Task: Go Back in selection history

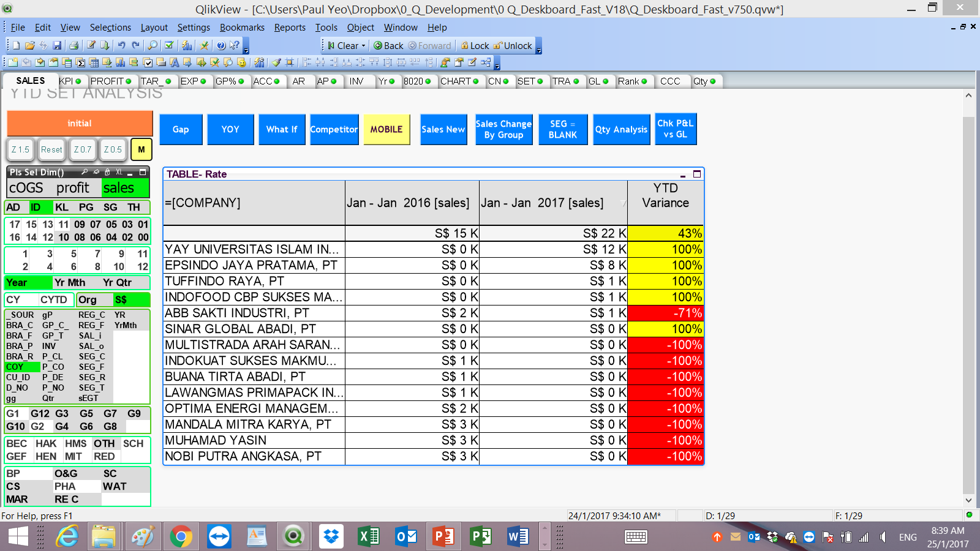Action: point(388,45)
